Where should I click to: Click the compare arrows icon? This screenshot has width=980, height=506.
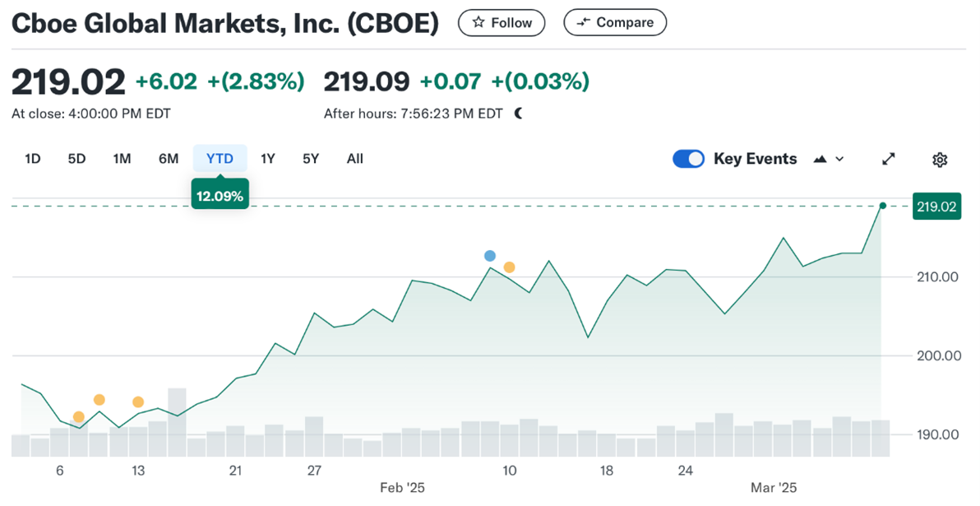[x=584, y=23]
